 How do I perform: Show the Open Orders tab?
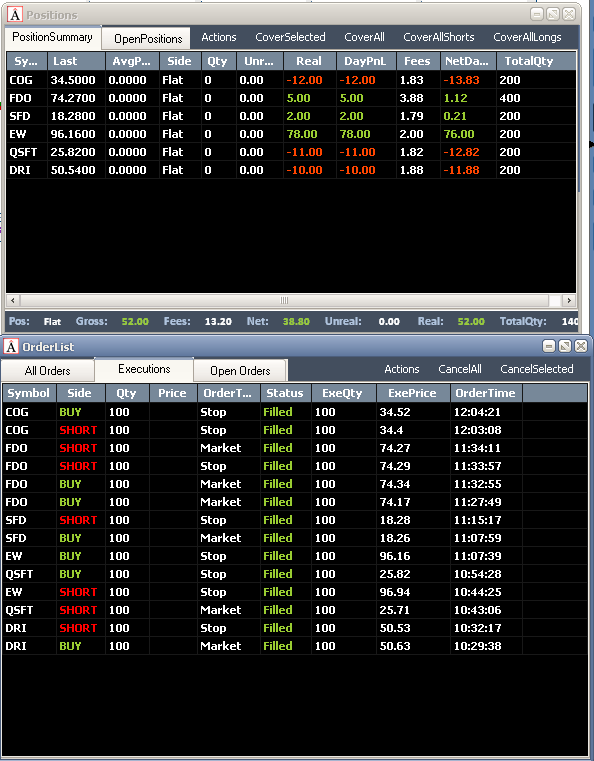[x=240, y=371]
